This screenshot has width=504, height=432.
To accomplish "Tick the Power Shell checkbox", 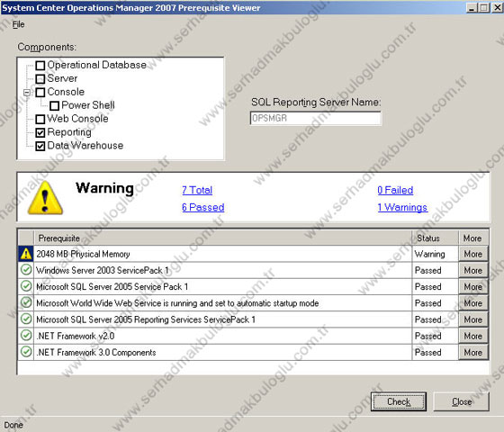I will [54, 105].
